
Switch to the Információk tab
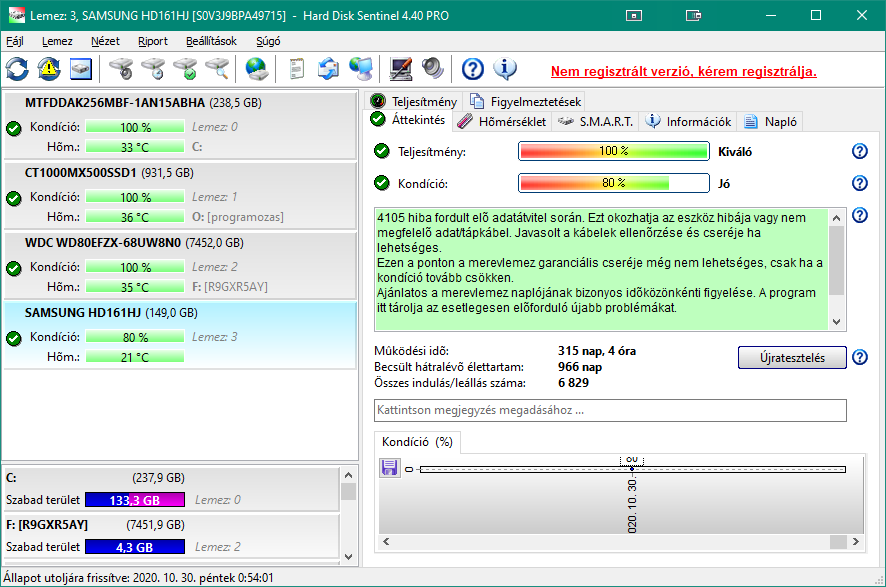688,121
